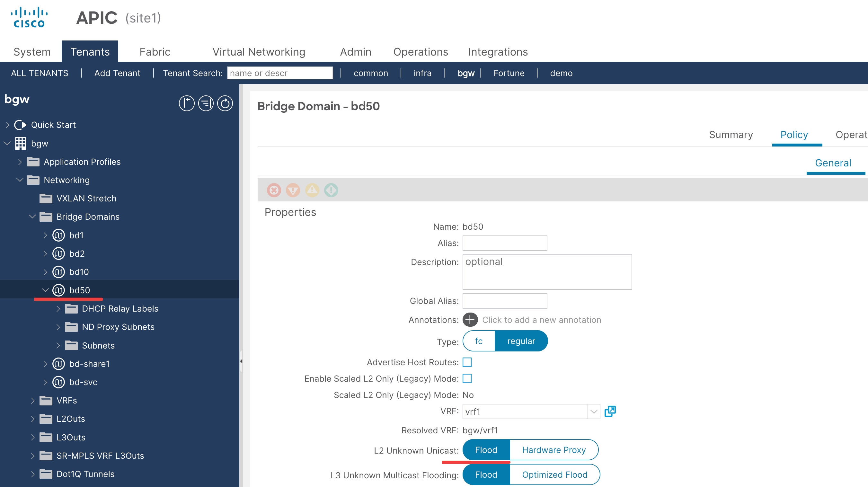Open the Operations menu tab
868x487 pixels.
click(x=421, y=52)
